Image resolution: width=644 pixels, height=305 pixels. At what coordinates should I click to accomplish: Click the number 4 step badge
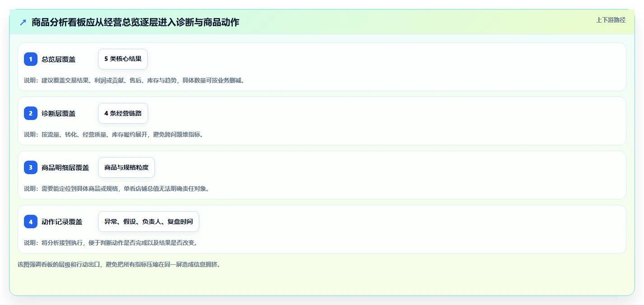tap(31, 222)
